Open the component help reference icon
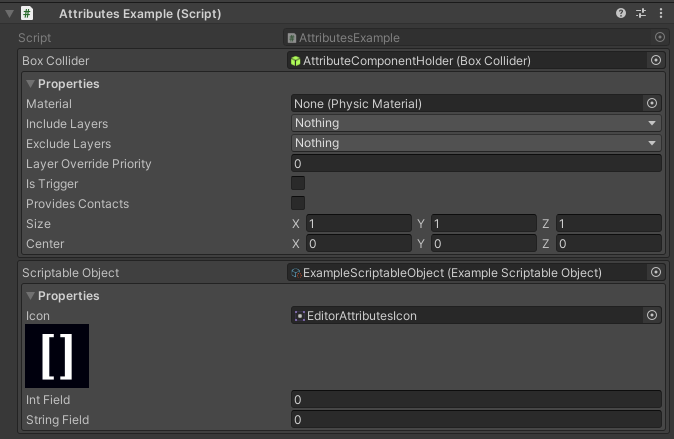This screenshot has width=674, height=439. tap(621, 13)
